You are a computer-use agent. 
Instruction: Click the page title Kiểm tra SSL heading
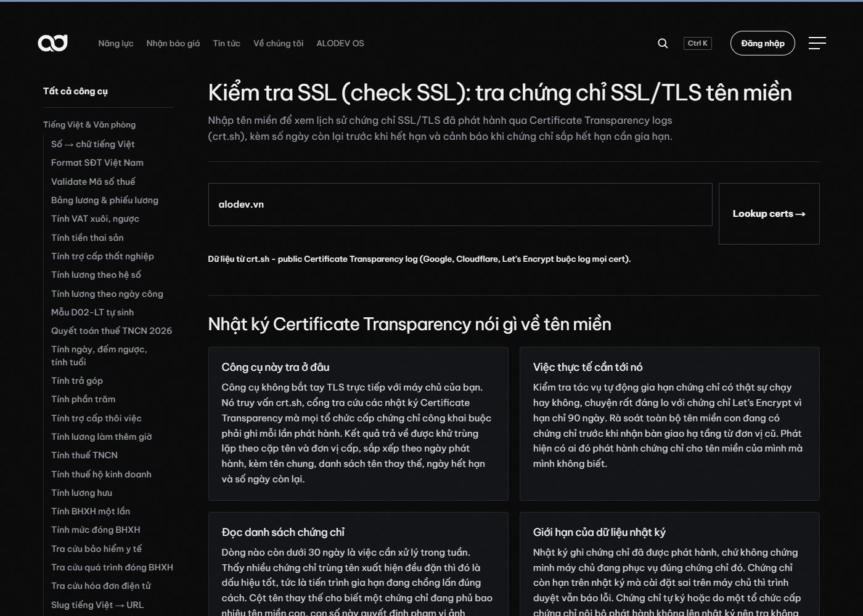click(x=500, y=93)
